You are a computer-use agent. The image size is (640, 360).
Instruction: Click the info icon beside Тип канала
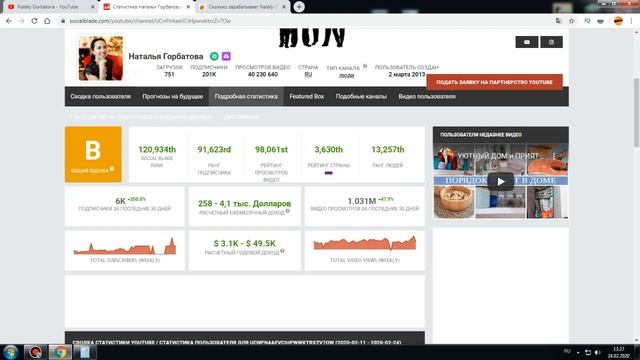tap(365, 66)
